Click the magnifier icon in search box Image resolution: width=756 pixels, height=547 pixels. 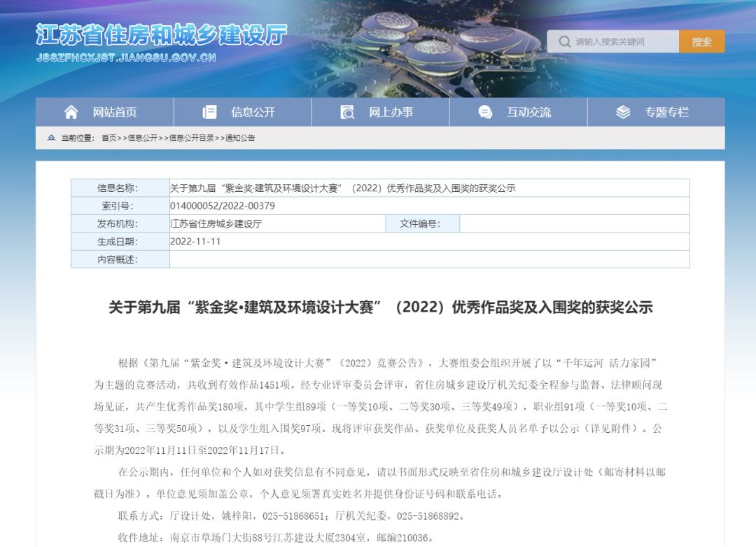563,42
